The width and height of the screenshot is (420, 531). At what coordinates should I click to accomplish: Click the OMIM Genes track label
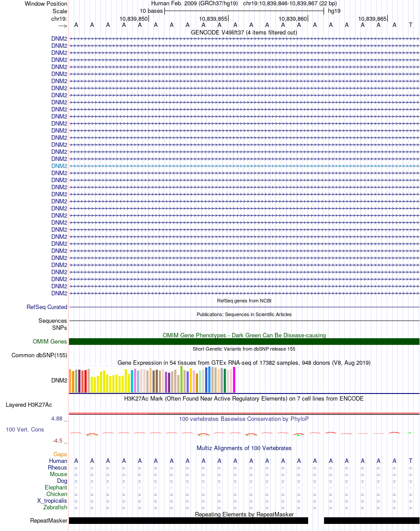point(50,341)
